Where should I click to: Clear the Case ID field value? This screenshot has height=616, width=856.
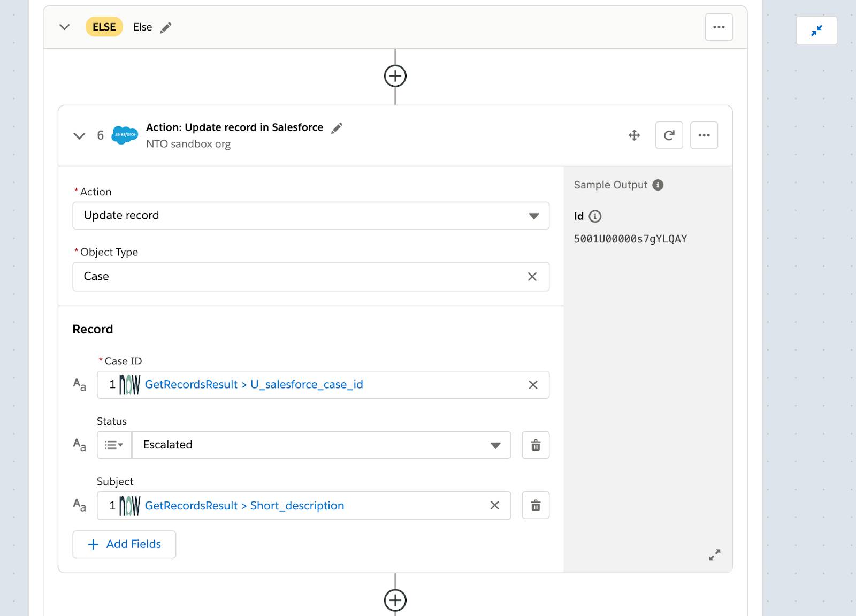533,385
